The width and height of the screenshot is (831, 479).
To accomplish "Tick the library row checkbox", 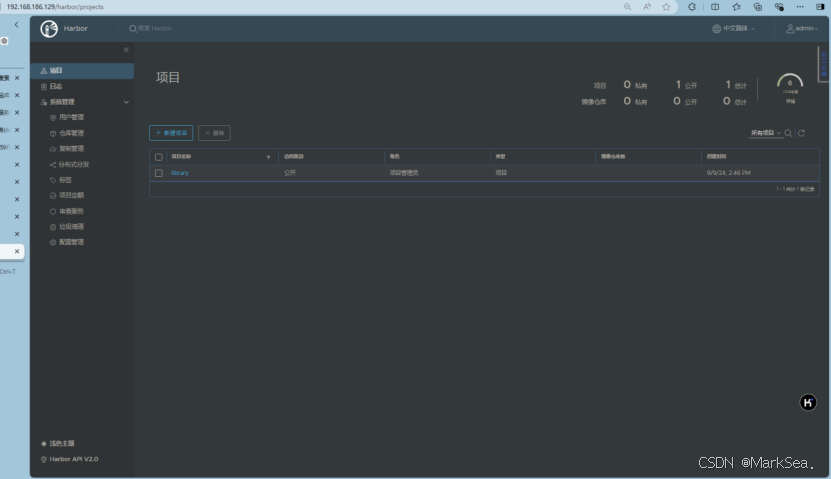I will coord(158,173).
